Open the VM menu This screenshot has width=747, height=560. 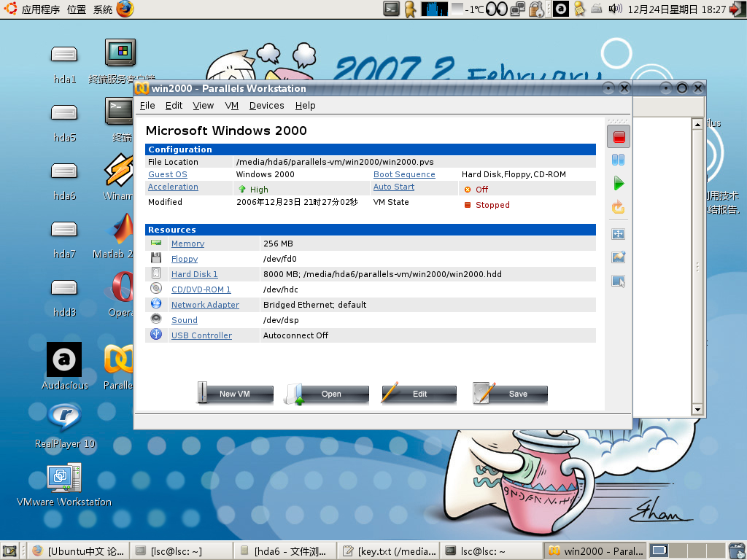[231, 105]
